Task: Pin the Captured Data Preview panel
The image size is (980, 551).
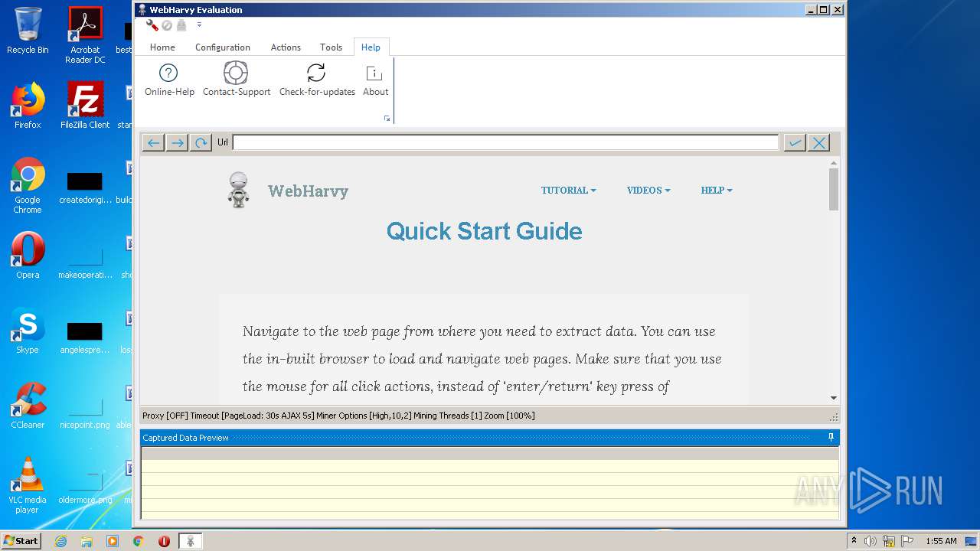Action: 831,438
